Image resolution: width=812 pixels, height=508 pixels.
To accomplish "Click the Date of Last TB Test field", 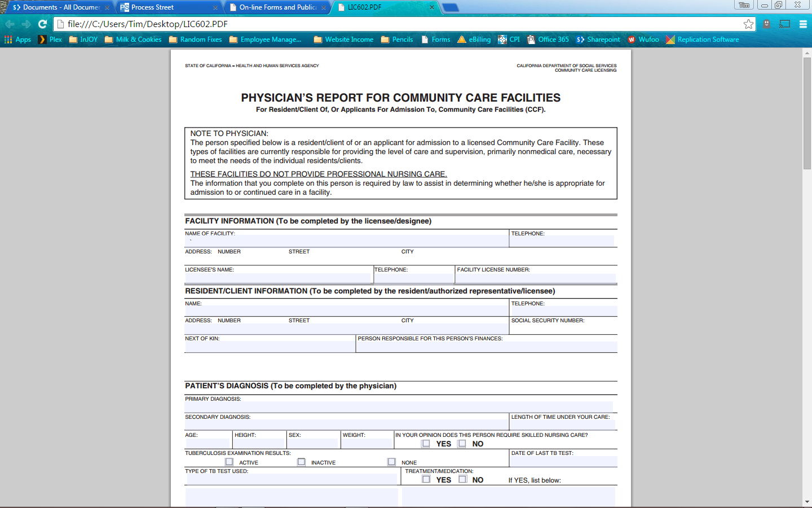I will point(564,461).
